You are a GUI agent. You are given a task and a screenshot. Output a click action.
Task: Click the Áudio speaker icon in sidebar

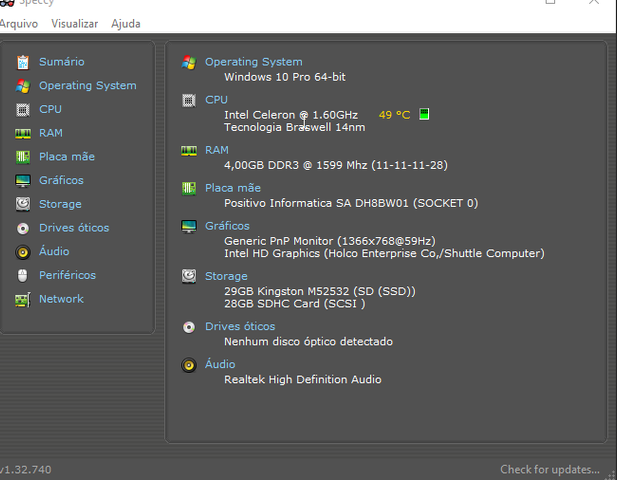point(23,252)
